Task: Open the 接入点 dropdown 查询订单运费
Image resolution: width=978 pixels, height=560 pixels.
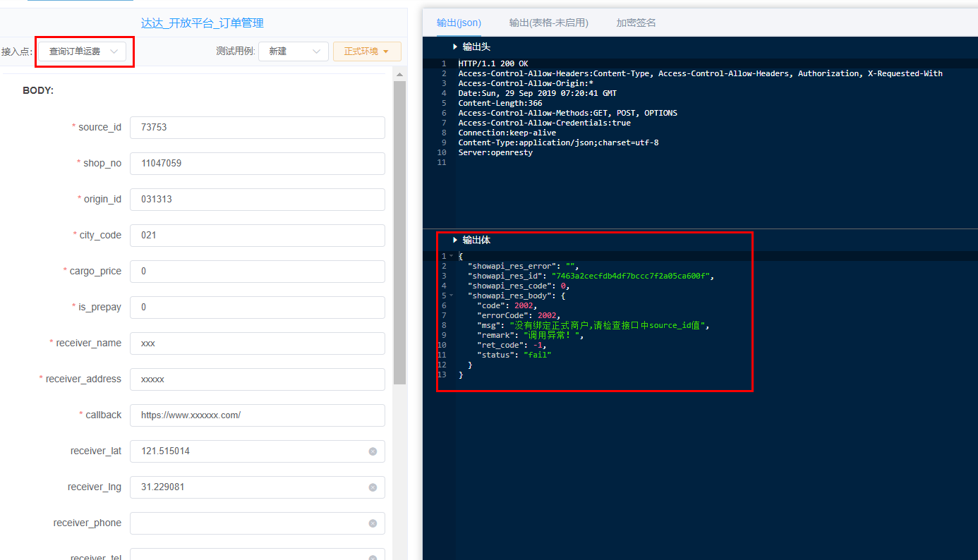Action: point(83,51)
